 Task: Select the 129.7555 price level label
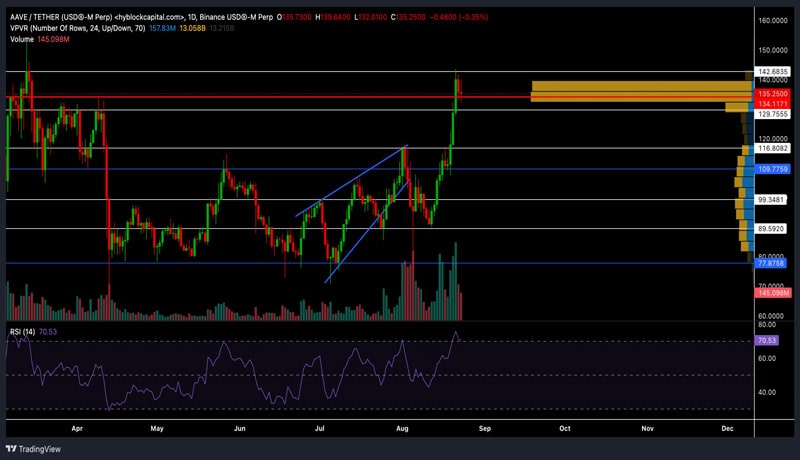[775, 115]
